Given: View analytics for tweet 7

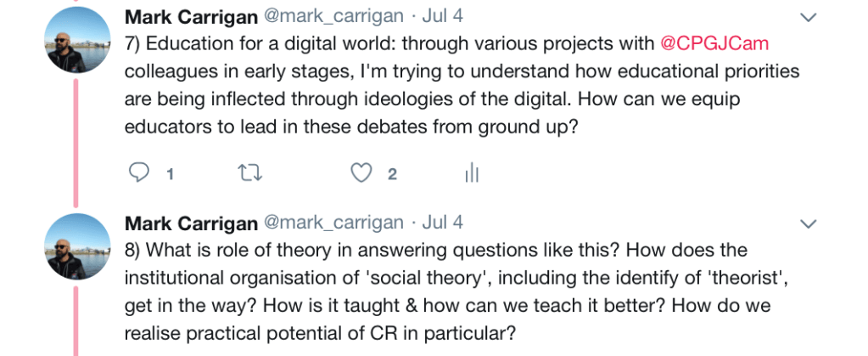Looking at the screenshot, I should point(472,173).
